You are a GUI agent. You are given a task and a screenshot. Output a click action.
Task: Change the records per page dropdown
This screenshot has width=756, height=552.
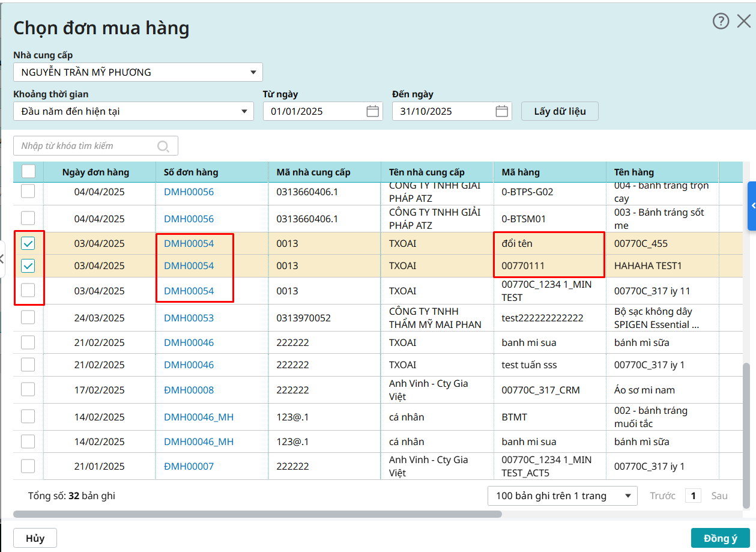[562, 496]
